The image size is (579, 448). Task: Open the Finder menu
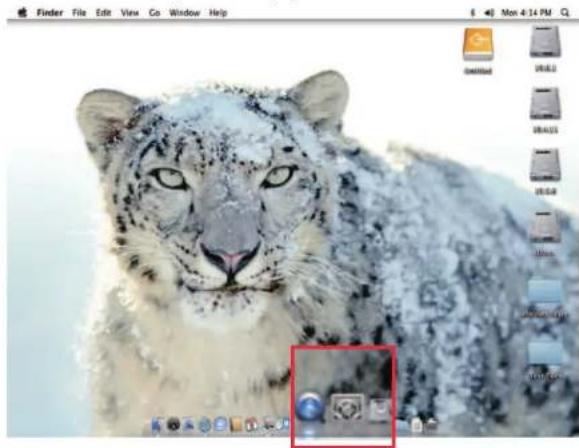point(50,13)
